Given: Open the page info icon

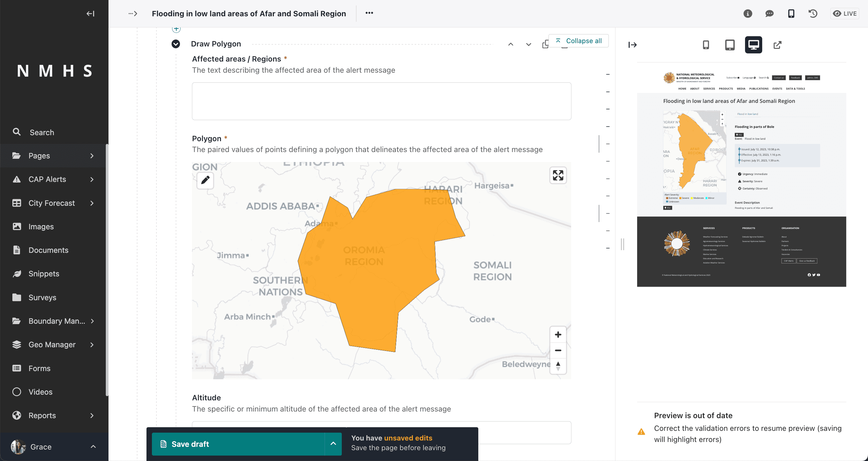Looking at the screenshot, I should 748,14.
